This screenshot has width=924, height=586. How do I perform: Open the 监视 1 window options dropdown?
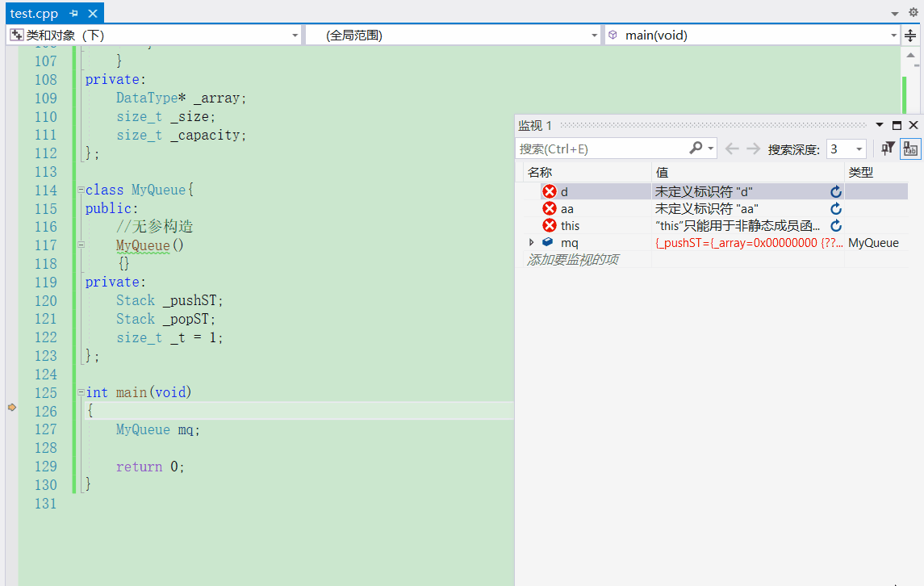pos(880,125)
